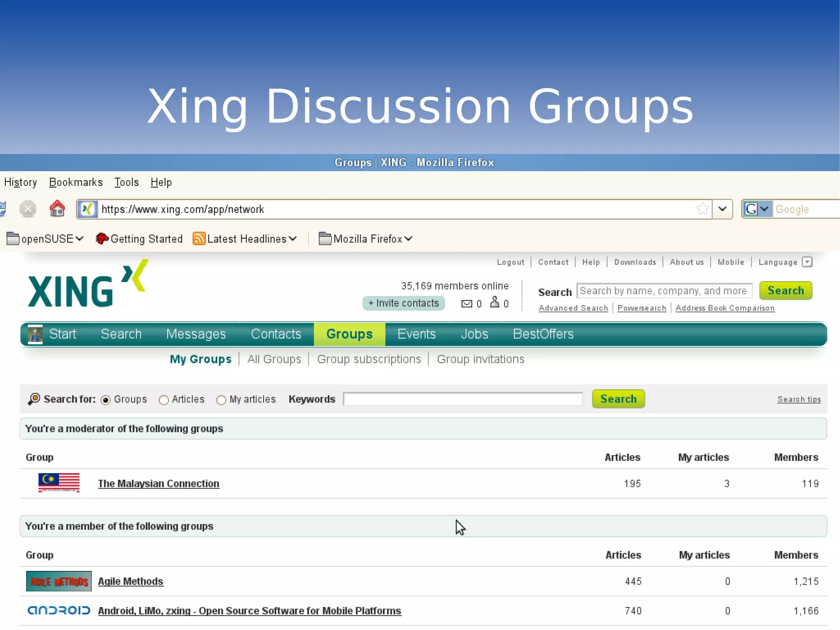The width and height of the screenshot is (840, 630).
Task: Open the Bookmarks menu
Action: tap(76, 182)
